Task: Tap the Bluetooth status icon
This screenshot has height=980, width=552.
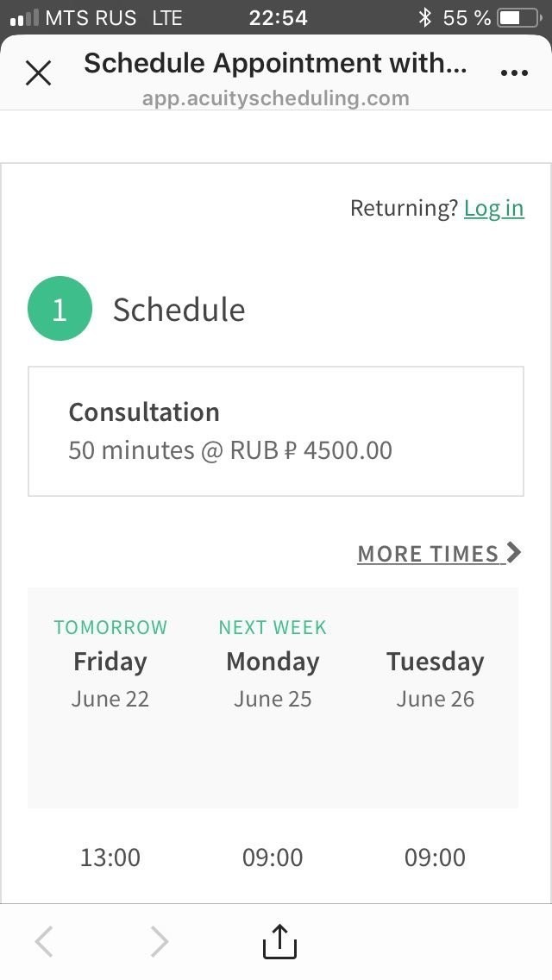Action: pos(425,17)
